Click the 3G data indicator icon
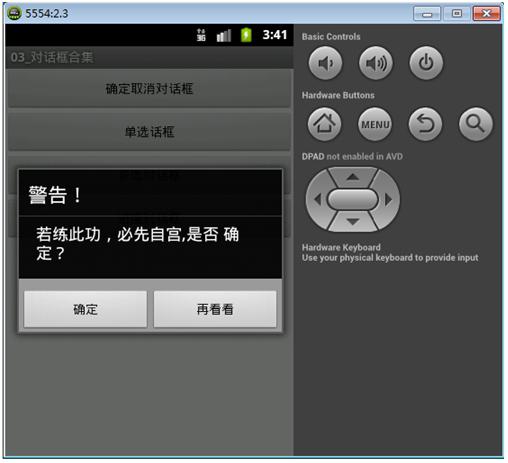The width and height of the screenshot is (508, 463). 201,35
